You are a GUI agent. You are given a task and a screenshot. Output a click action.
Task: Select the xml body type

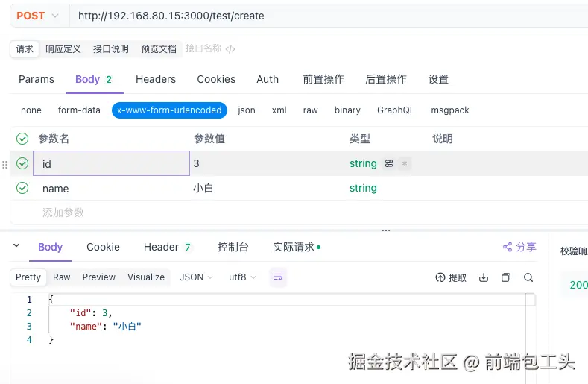point(279,110)
